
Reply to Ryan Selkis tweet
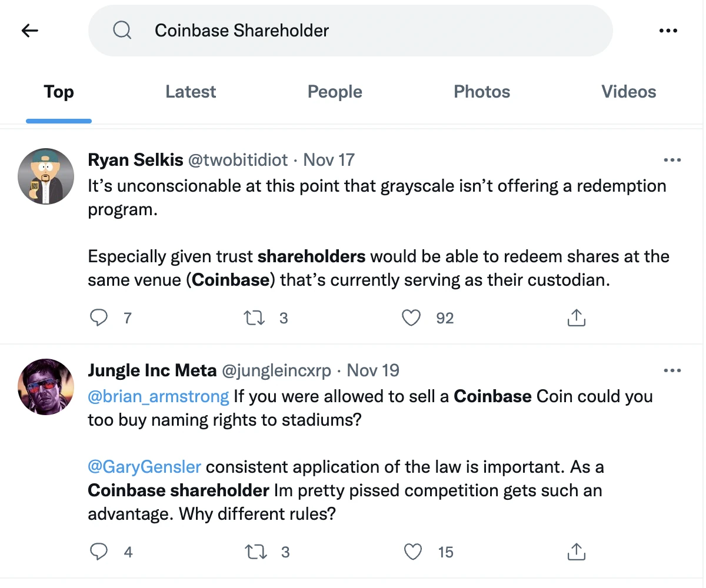point(99,318)
